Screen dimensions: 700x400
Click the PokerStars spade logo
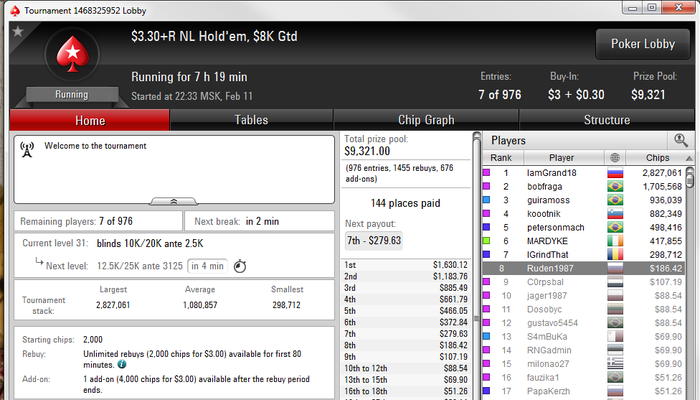[72, 54]
